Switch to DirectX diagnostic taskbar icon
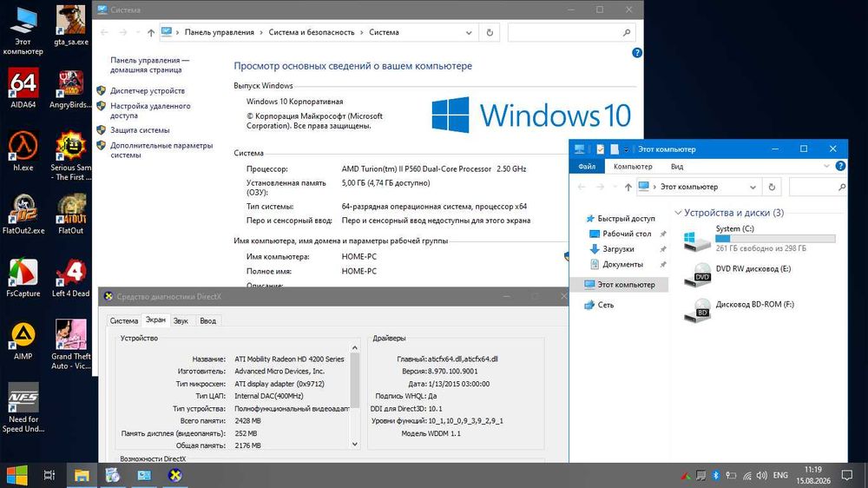 tap(175, 475)
